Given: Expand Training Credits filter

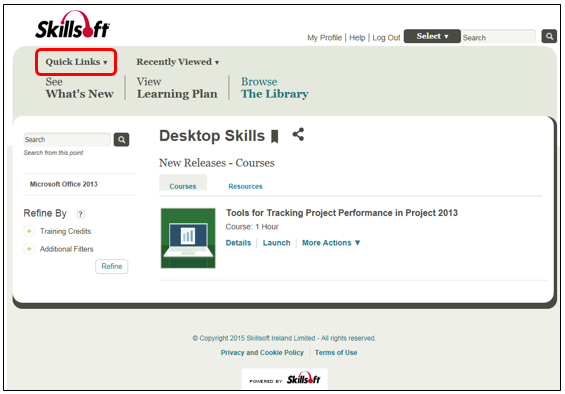Looking at the screenshot, I should click(x=29, y=231).
